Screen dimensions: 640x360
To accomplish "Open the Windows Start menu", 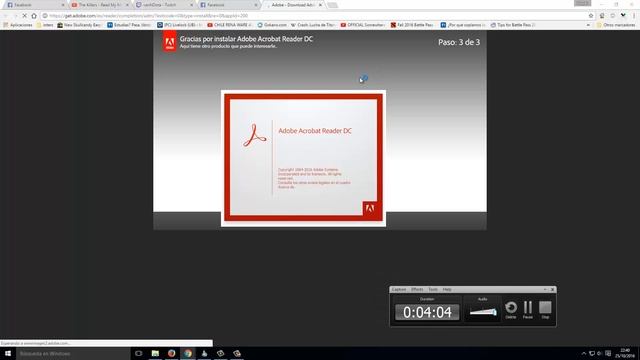I will pos(8,353).
